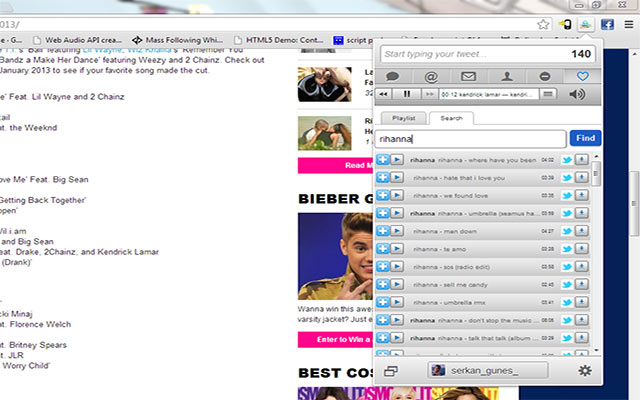Focus the Start typing your tweet field
Image resolution: width=640 pixels, height=400 pixels.
[x=488, y=54]
